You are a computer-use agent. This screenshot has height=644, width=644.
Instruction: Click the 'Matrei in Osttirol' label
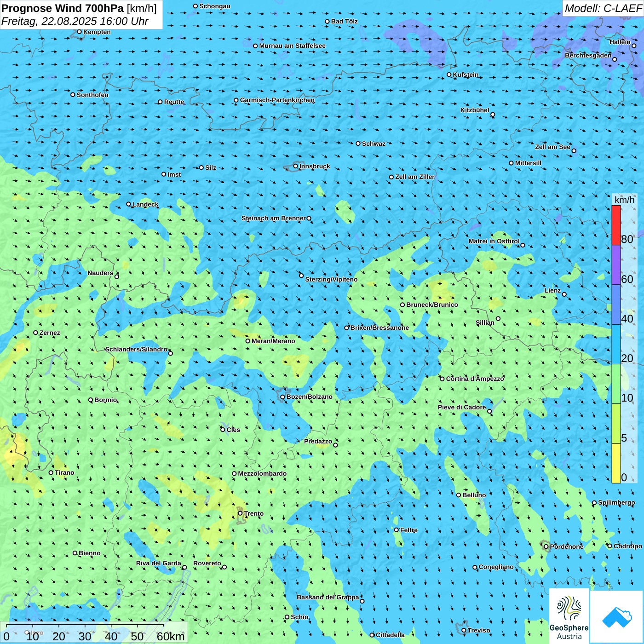[494, 241]
